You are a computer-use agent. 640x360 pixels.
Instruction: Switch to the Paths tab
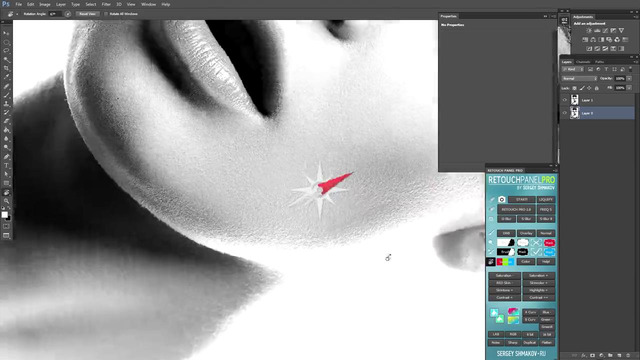pyautogui.click(x=599, y=62)
